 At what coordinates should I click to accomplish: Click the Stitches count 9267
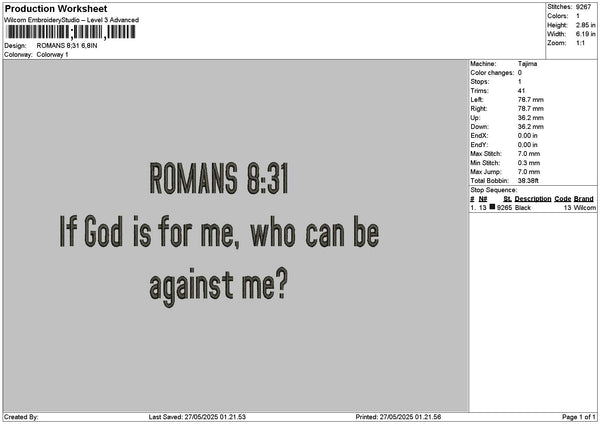[x=584, y=7]
